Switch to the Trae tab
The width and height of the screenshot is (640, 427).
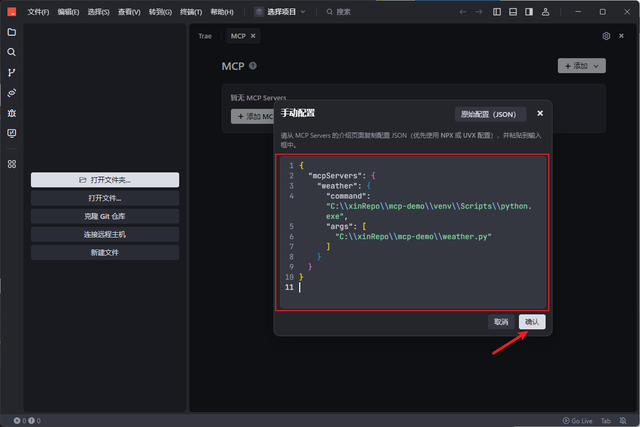(205, 36)
